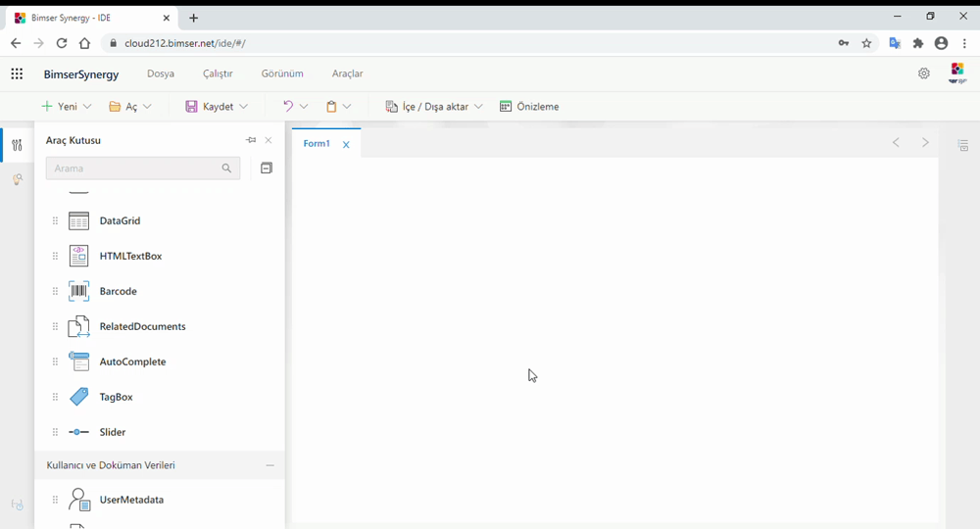
Task: Collapse all toolbox categories button
Action: coord(266,168)
